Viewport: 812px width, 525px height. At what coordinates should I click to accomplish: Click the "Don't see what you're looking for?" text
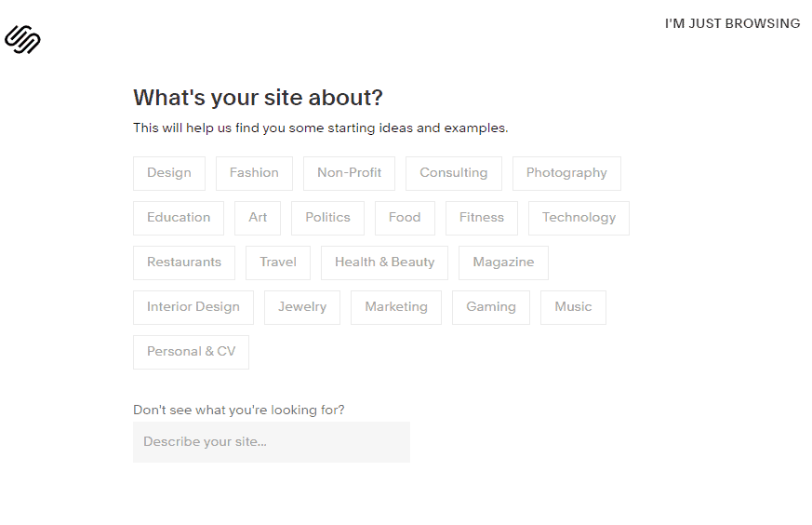[x=239, y=410]
